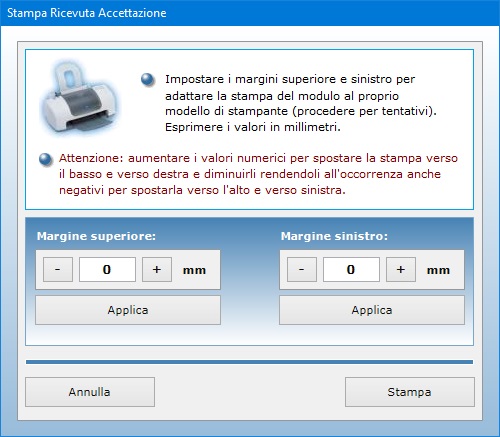Click the blue bullet beside Impostare text
Screen dimensions: 500x437
(148, 80)
